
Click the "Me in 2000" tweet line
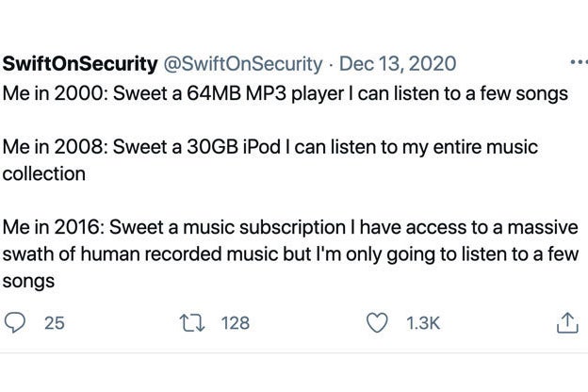(285, 94)
